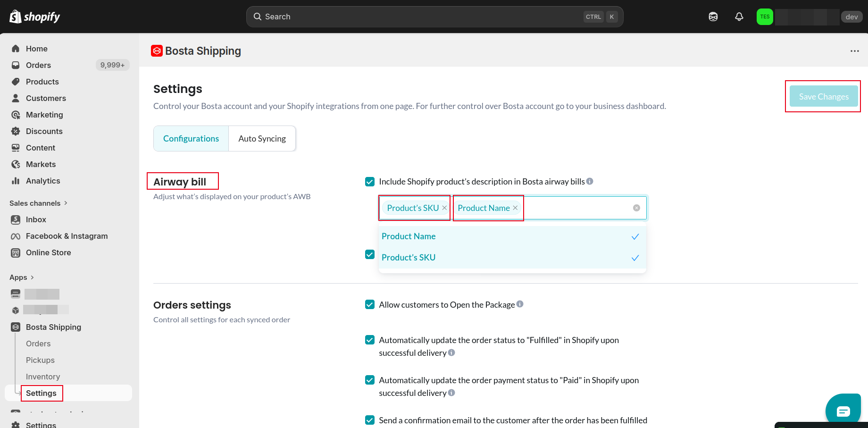Click the Airway bill section heading
Viewport: 868px width, 428px height.
180,182
